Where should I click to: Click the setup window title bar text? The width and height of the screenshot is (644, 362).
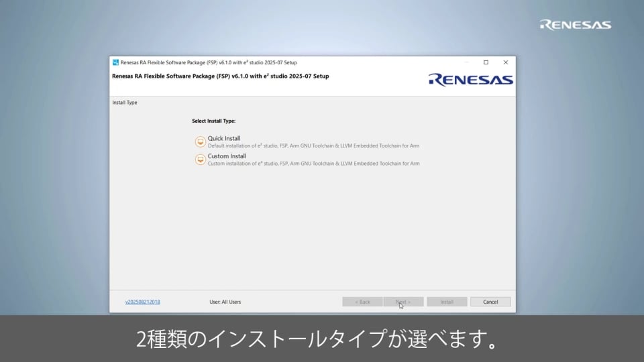pyautogui.click(x=209, y=62)
